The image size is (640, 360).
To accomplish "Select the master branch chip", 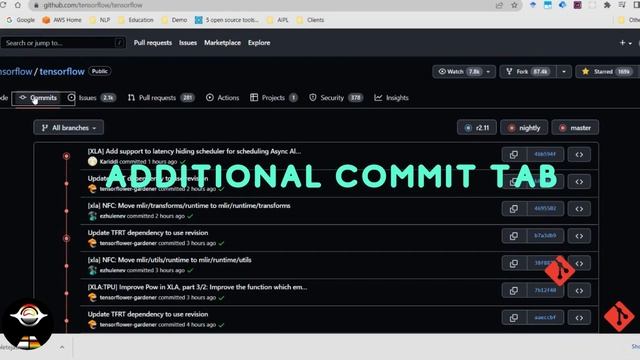I will [575, 128].
